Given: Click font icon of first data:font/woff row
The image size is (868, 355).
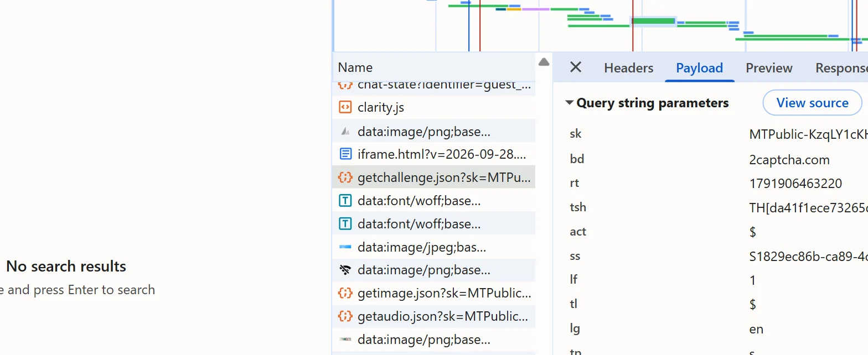Looking at the screenshot, I should [345, 201].
